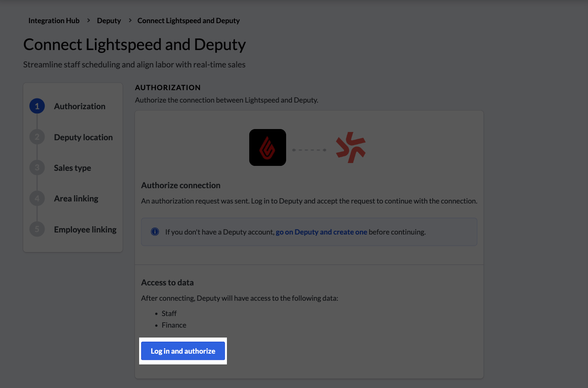Open the Deputy breadcrumb item
This screenshot has height=388, width=588.
click(x=109, y=20)
